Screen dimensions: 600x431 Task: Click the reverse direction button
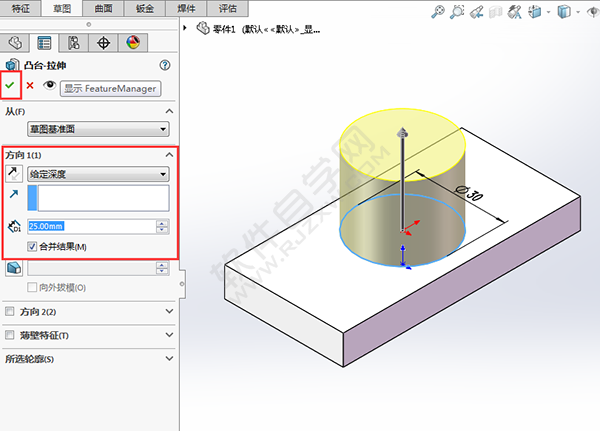coord(14,174)
